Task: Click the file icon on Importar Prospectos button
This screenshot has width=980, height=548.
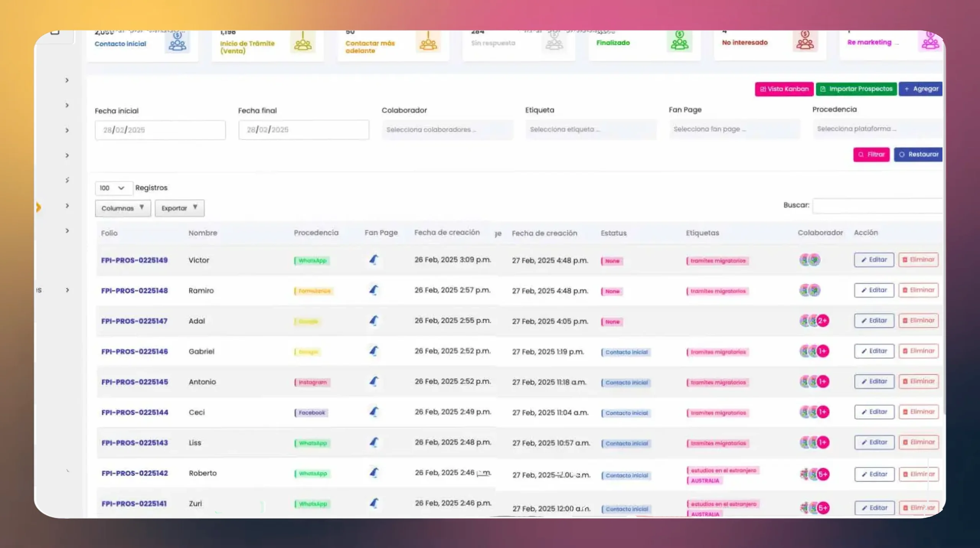Action: point(823,89)
